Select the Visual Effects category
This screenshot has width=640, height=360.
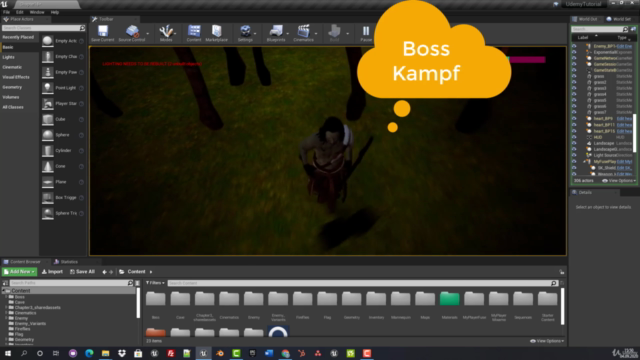16,77
